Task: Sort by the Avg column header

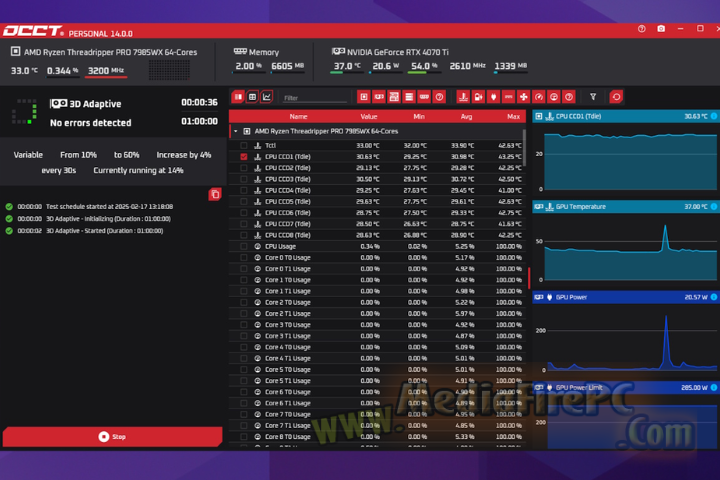Action: tap(467, 117)
